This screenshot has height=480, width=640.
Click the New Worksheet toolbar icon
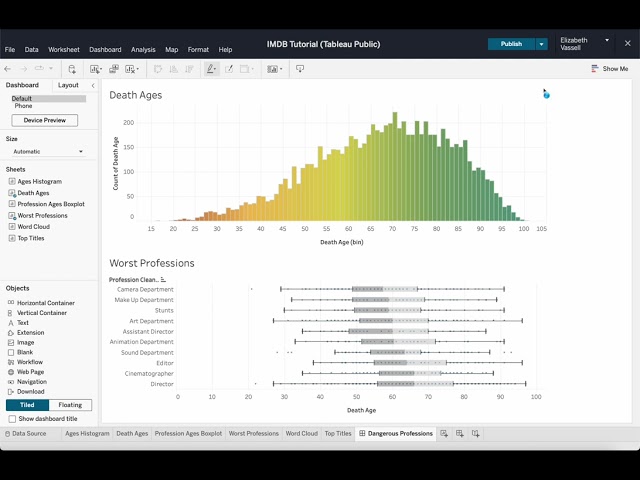tap(96, 69)
